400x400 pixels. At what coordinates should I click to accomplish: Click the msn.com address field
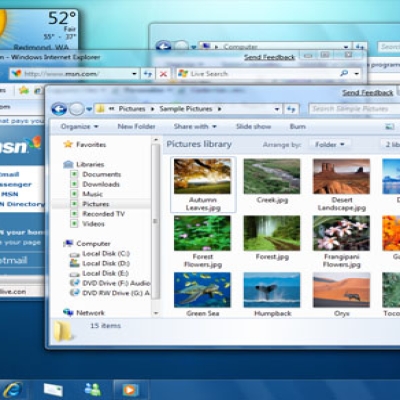pyautogui.click(x=73, y=74)
